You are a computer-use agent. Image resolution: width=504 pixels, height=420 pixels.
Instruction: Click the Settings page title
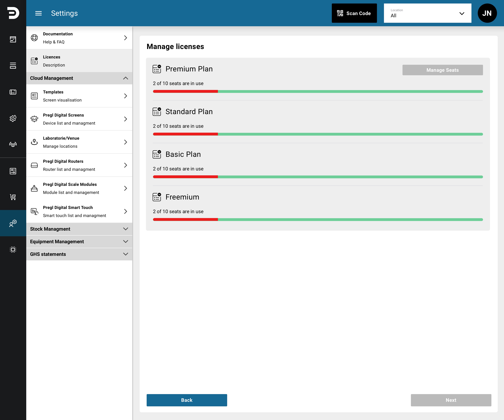pyautogui.click(x=64, y=13)
